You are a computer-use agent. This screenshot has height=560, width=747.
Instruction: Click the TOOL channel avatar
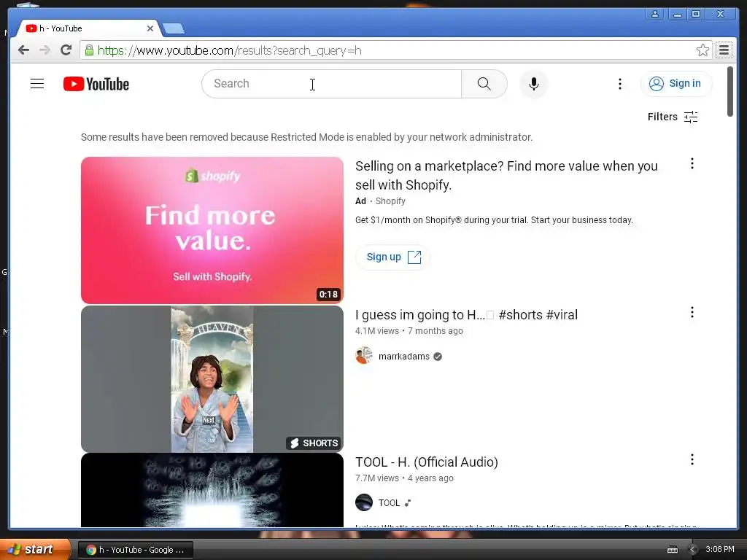364,502
